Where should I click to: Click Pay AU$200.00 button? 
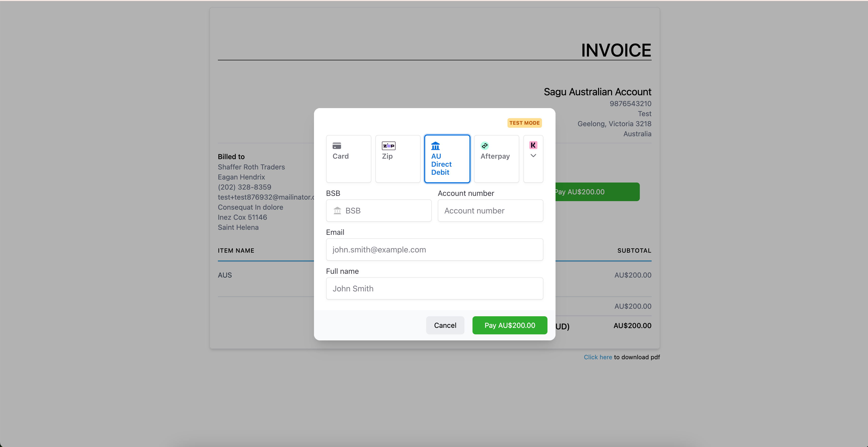[510, 325]
